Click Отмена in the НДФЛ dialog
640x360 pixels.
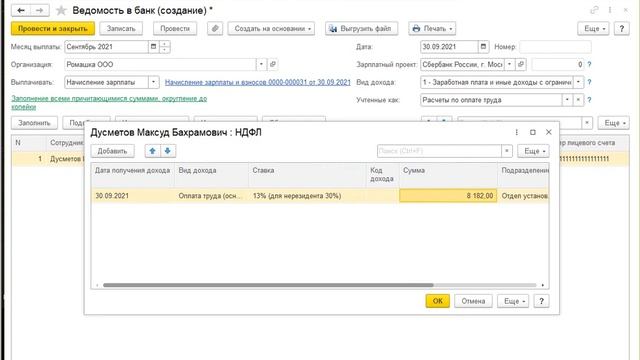pyautogui.click(x=473, y=301)
